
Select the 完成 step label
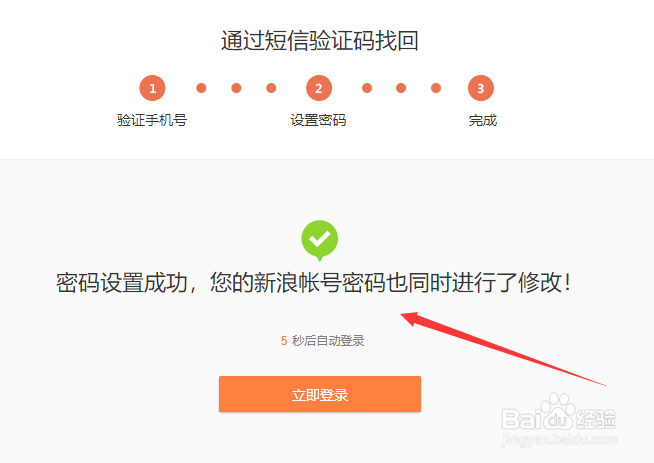tap(483, 120)
